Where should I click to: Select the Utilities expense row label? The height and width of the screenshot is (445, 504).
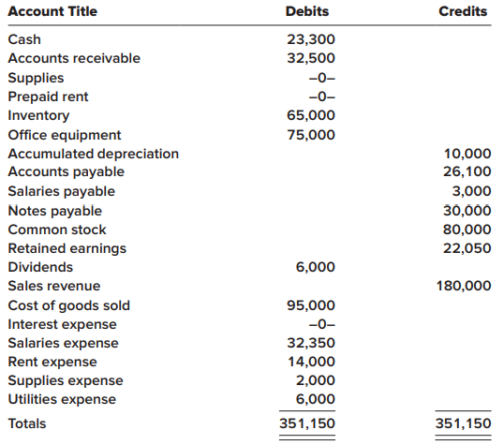pyautogui.click(x=62, y=400)
